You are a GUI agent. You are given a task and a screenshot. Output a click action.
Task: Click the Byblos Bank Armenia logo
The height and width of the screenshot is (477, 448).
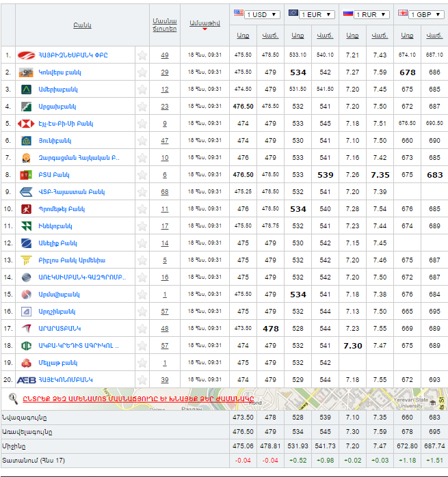point(26,260)
